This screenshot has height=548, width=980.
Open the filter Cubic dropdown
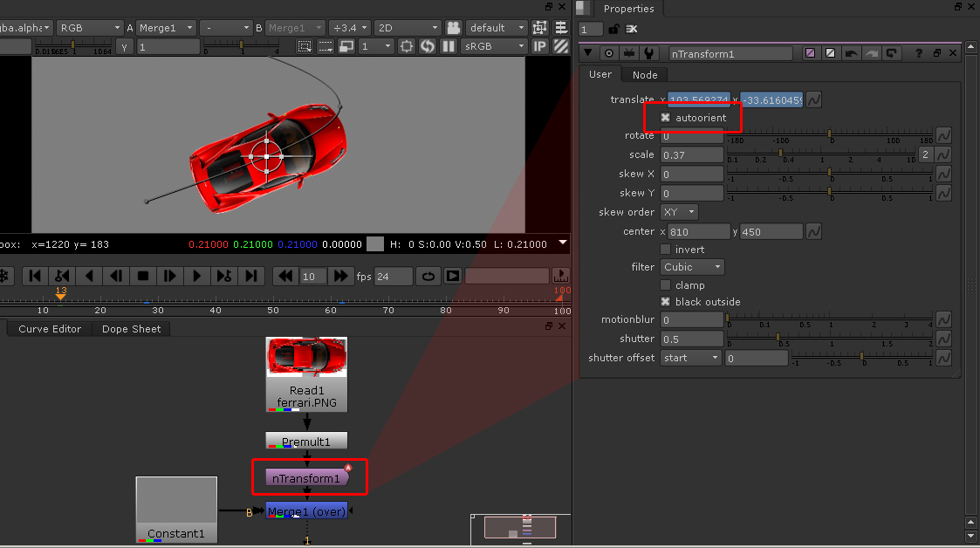(x=693, y=267)
